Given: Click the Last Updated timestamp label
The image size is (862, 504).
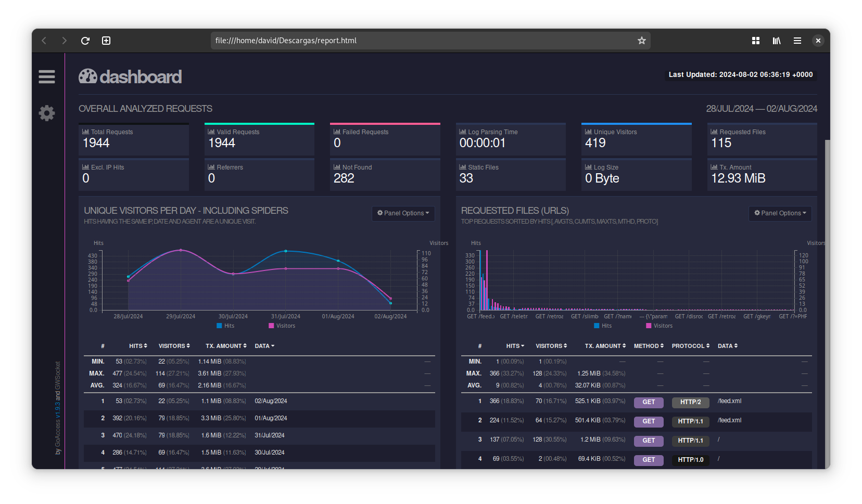Looking at the screenshot, I should [741, 74].
